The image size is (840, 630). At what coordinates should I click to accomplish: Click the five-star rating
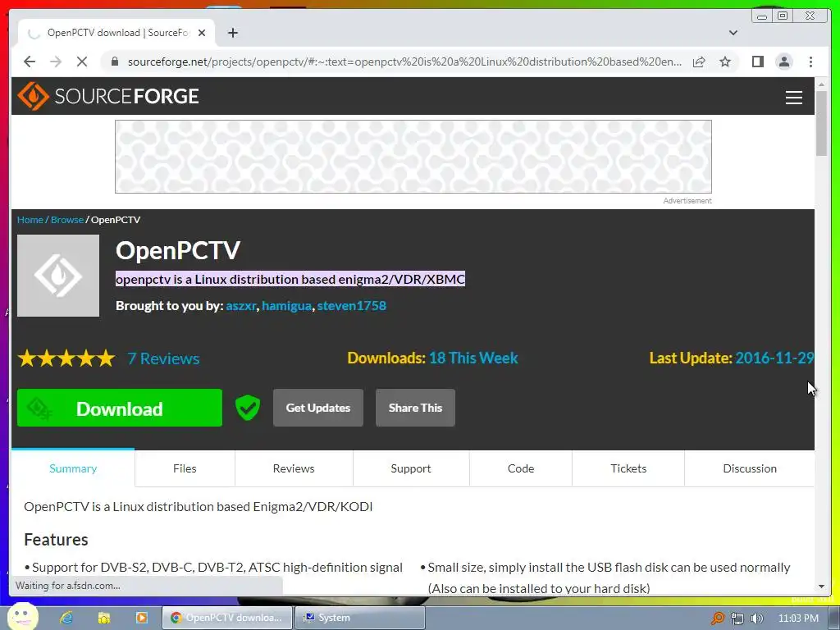[66, 358]
